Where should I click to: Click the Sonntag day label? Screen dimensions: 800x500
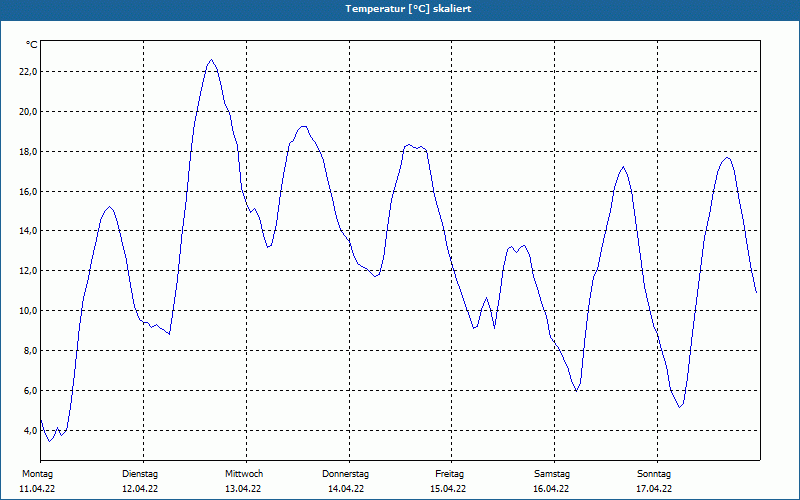click(x=654, y=474)
